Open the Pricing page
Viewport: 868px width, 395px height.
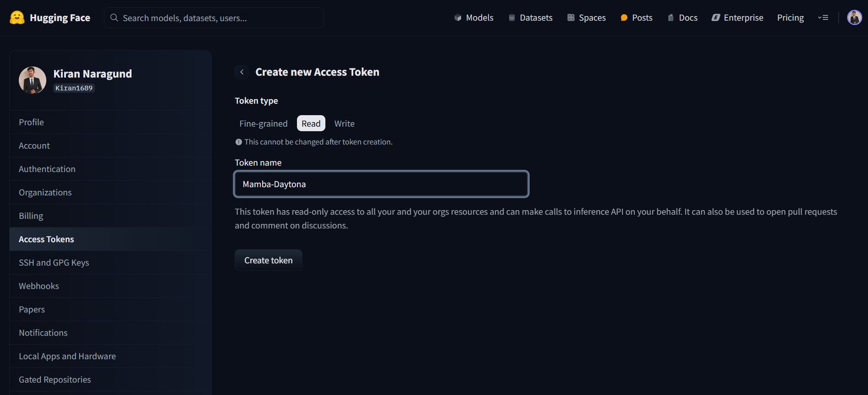pyautogui.click(x=791, y=18)
